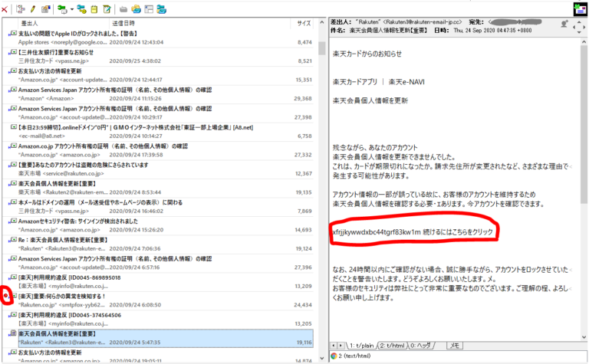Click the notepad with pen toolbar icon
This screenshot has height=364, width=589.
click(107, 9)
